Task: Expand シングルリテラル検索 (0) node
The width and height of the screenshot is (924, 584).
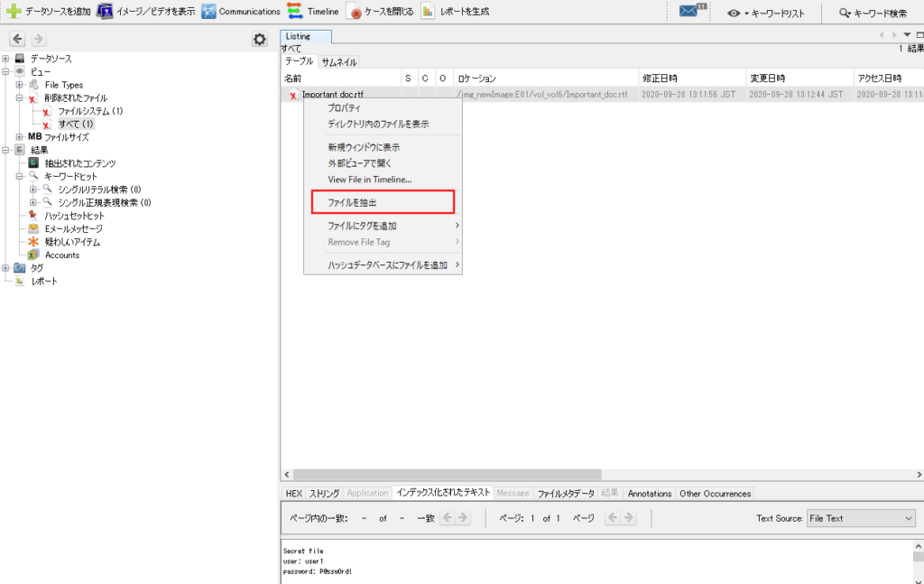Action: click(x=33, y=190)
